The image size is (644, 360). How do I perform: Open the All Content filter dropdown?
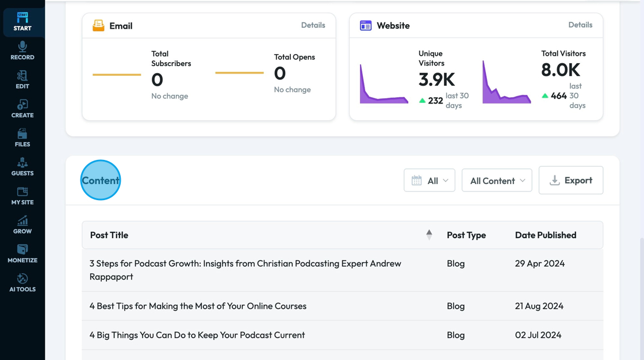click(497, 181)
